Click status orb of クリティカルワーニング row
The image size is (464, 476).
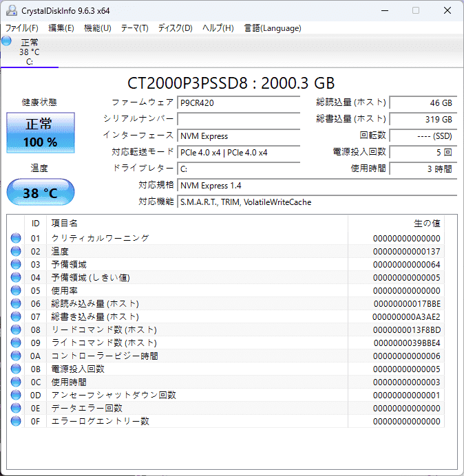(16, 238)
